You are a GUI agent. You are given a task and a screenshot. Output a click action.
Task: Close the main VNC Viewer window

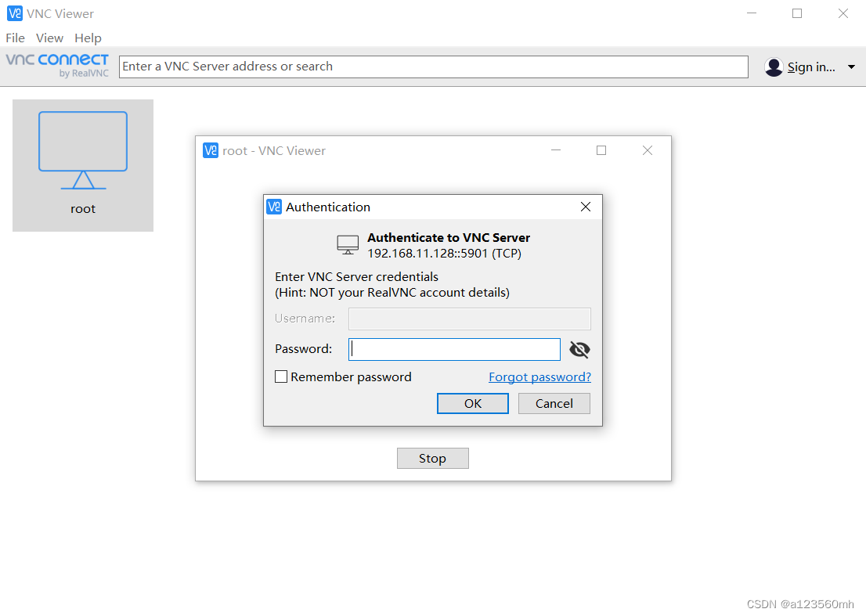(843, 13)
